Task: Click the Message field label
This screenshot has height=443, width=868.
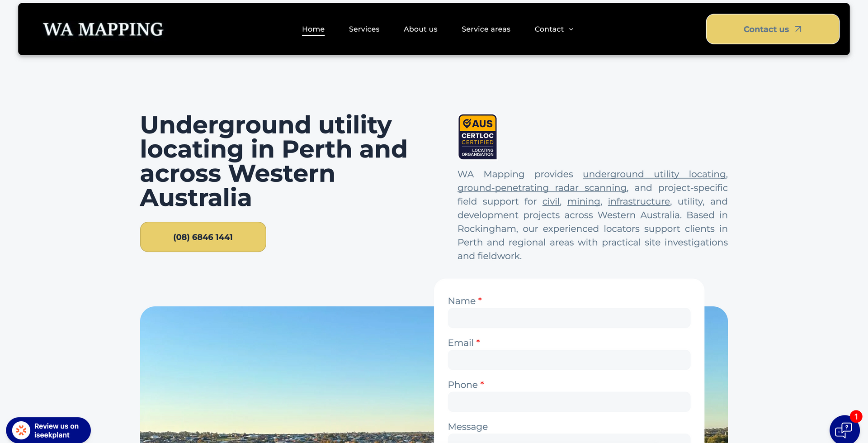Action: tap(468, 427)
